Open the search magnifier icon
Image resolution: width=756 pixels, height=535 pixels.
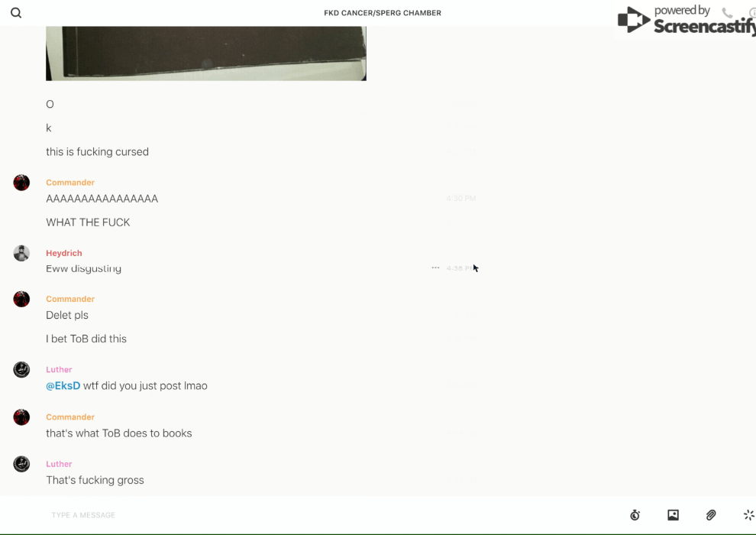pos(16,13)
